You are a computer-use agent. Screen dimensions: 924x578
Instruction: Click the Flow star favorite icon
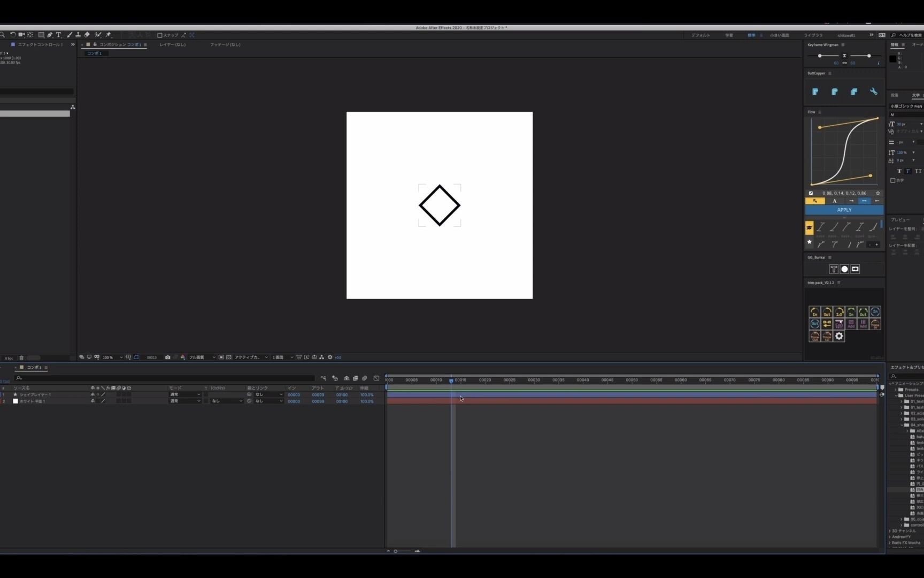[x=877, y=193]
